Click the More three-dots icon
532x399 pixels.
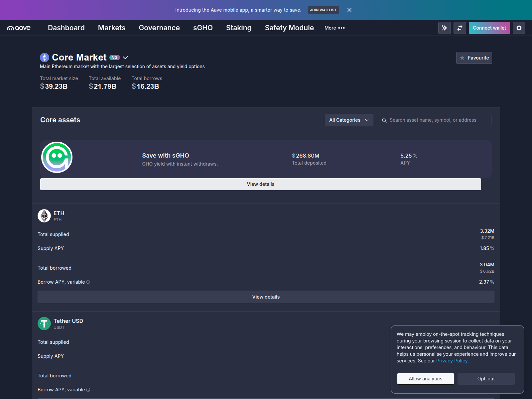pyautogui.click(x=341, y=28)
